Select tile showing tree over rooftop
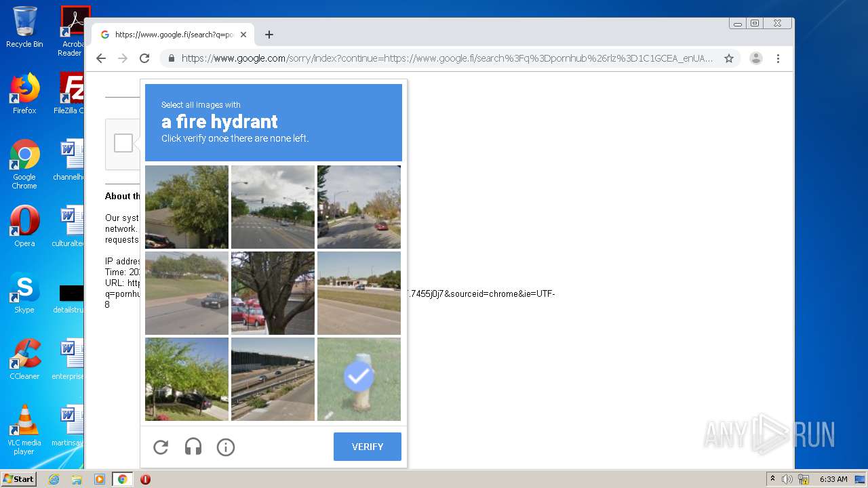The height and width of the screenshot is (488, 868). click(186, 207)
